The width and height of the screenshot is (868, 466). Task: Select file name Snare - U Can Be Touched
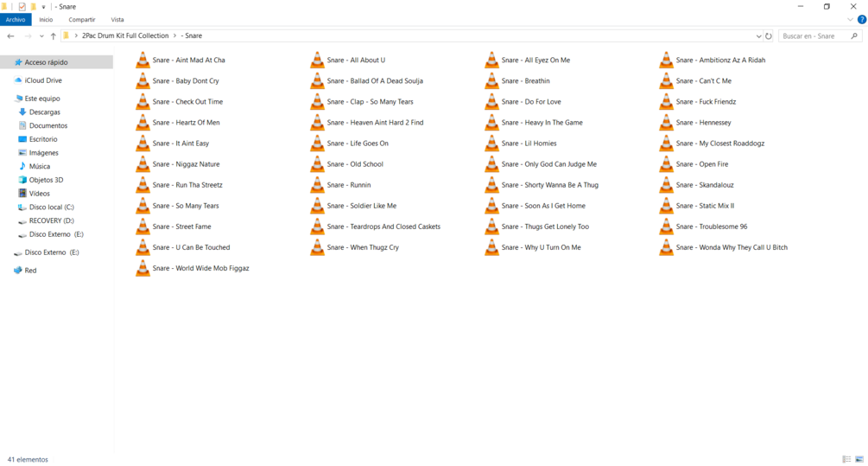(x=191, y=247)
